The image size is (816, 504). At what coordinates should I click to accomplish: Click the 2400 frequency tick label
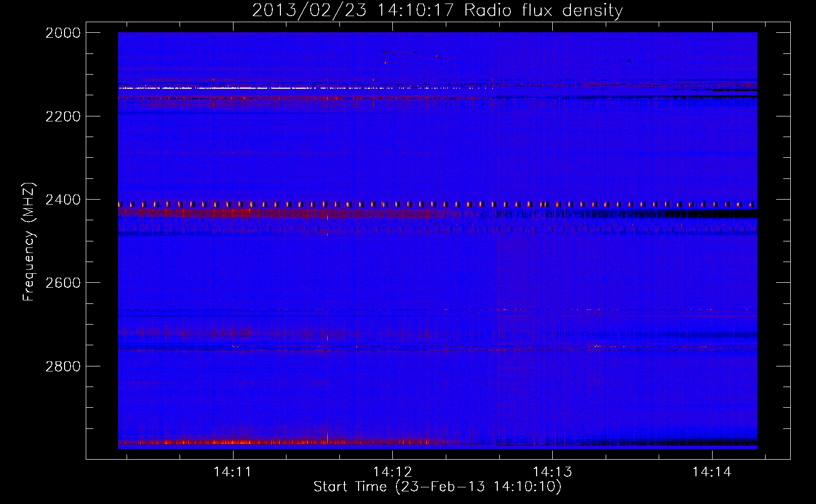point(63,200)
